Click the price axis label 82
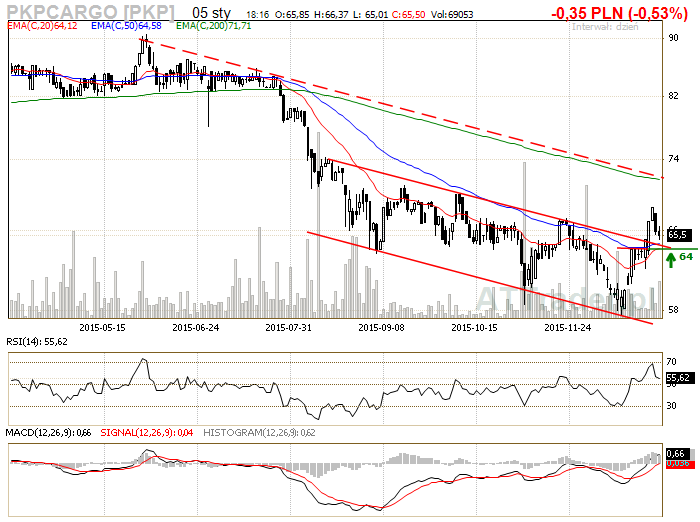 tap(673, 96)
